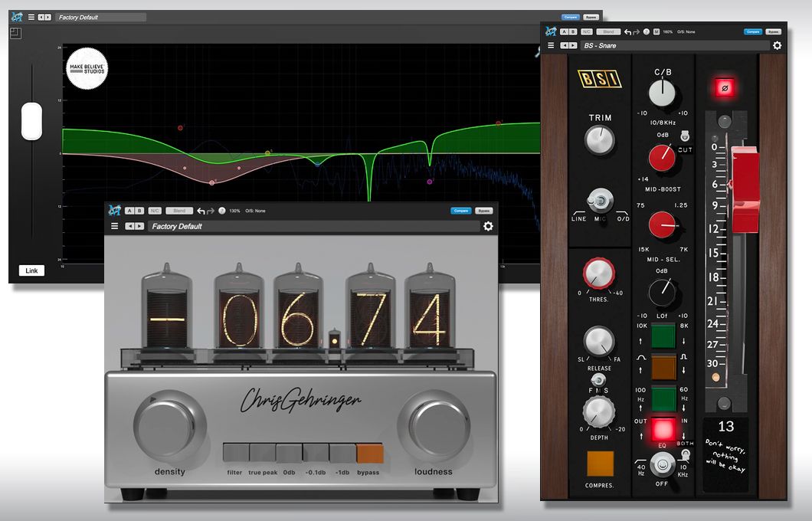Select the magenta EQ band node

coord(429,182)
